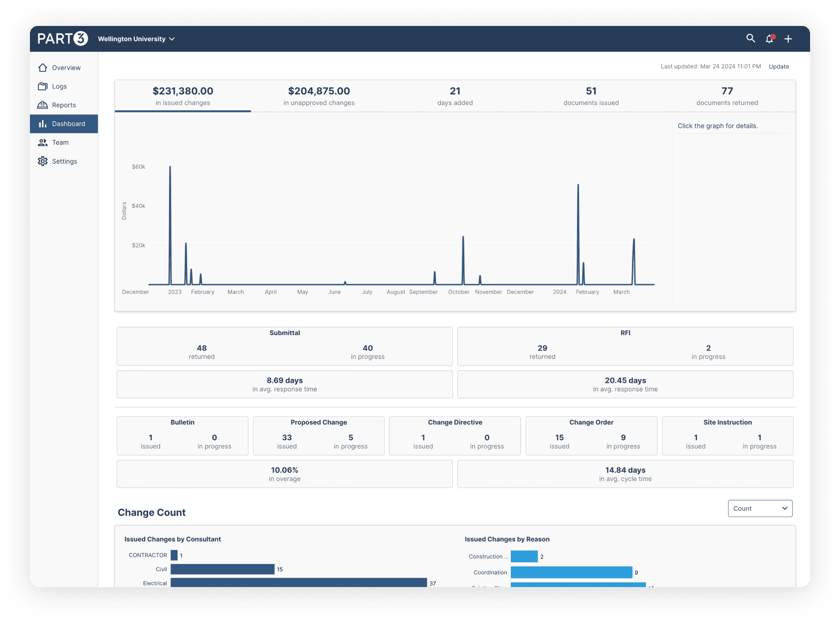Click 8.69 days avg. response time
The height and width of the screenshot is (621, 840).
click(285, 384)
